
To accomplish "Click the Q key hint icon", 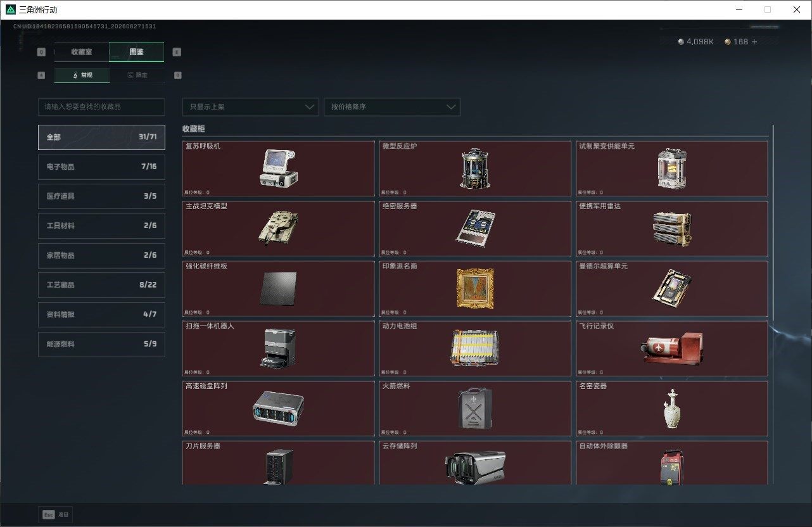I will [x=41, y=53].
